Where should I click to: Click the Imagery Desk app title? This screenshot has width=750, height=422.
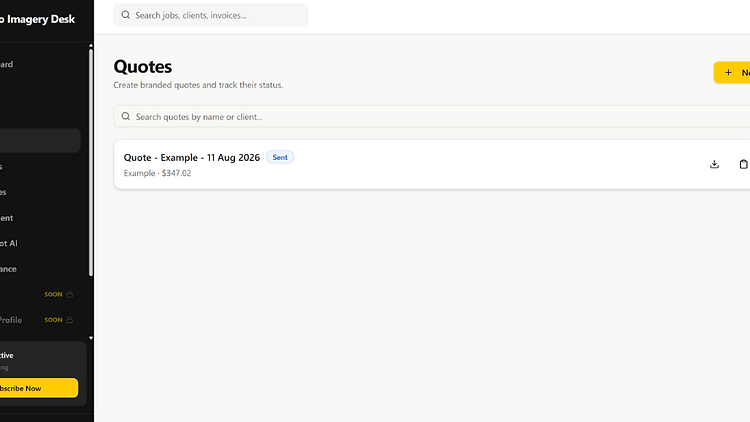37,19
